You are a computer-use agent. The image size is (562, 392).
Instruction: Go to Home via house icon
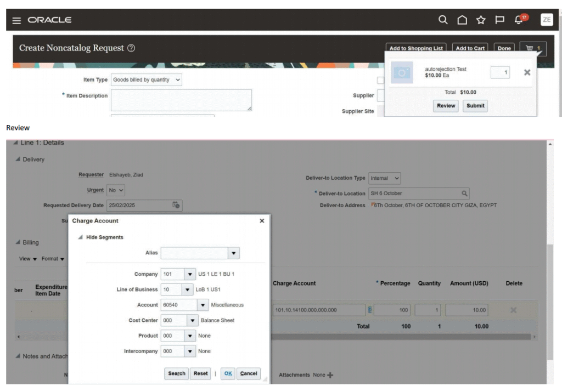click(462, 20)
